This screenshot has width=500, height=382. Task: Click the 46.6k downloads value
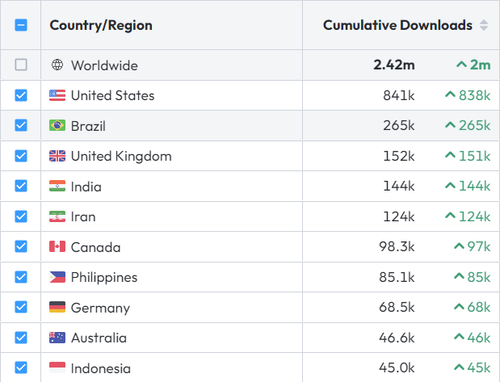(x=397, y=338)
